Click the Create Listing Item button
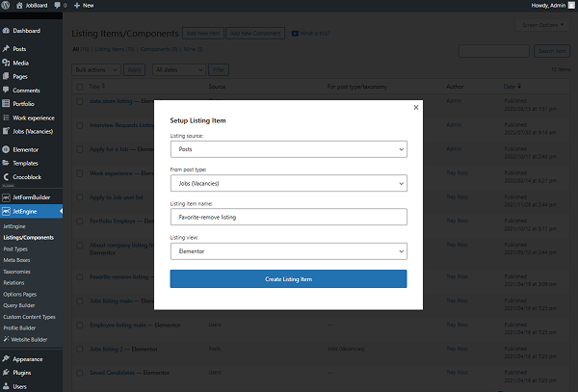 pos(288,279)
